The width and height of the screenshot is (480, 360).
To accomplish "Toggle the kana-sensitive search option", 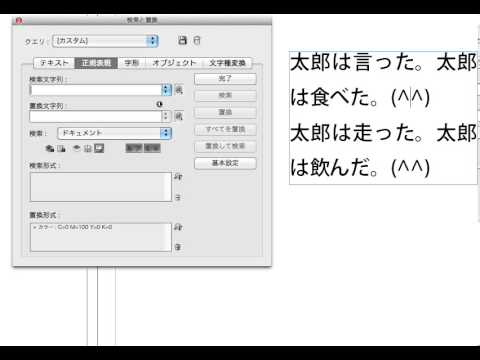I will tap(134, 148).
